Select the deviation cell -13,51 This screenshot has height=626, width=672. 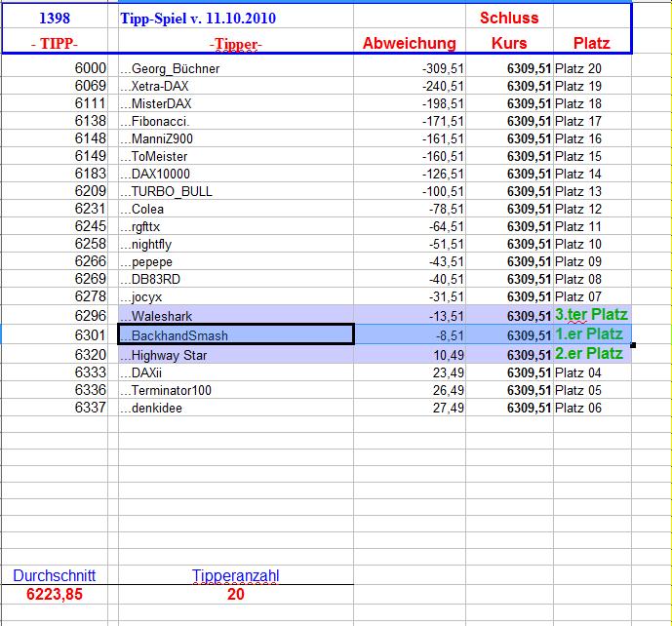click(410, 315)
